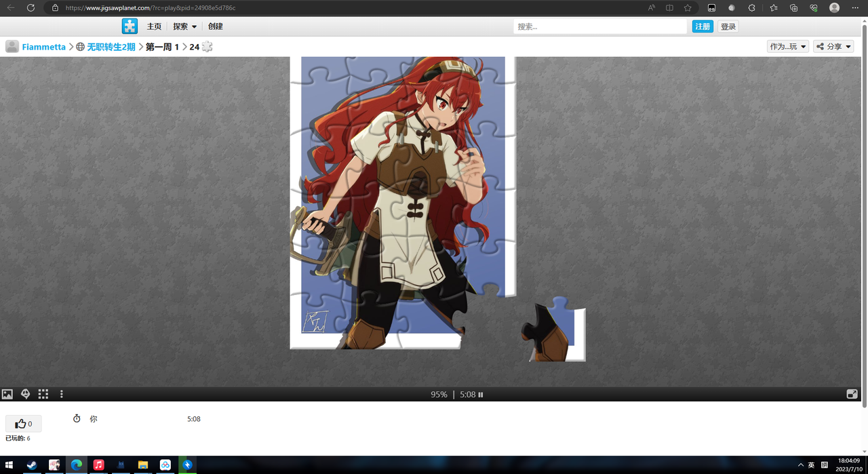This screenshot has height=474, width=868.
Task: Open File Explorer from taskbar
Action: [x=143, y=465]
